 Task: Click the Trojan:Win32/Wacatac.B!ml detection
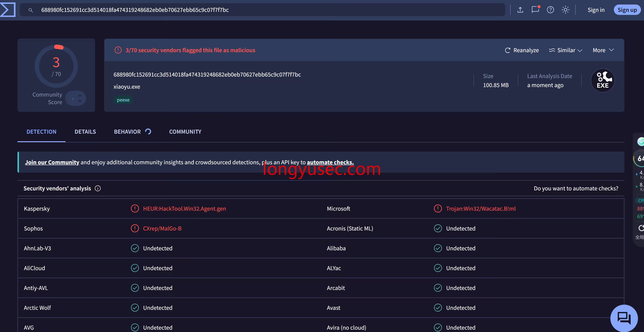[x=481, y=208]
